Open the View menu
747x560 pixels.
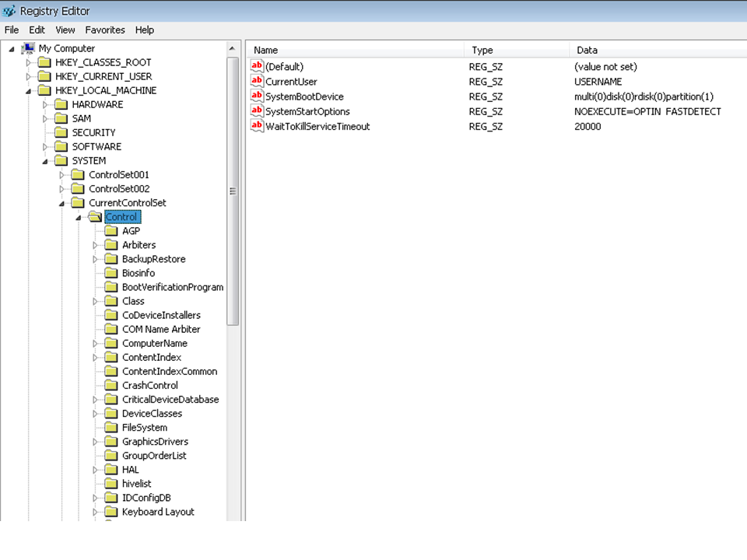click(x=65, y=30)
